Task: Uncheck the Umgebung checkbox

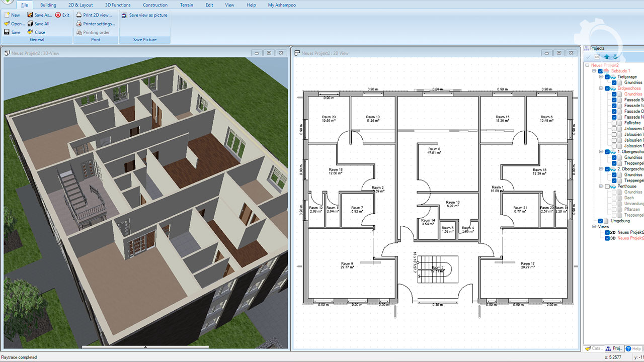Action: [x=601, y=221]
